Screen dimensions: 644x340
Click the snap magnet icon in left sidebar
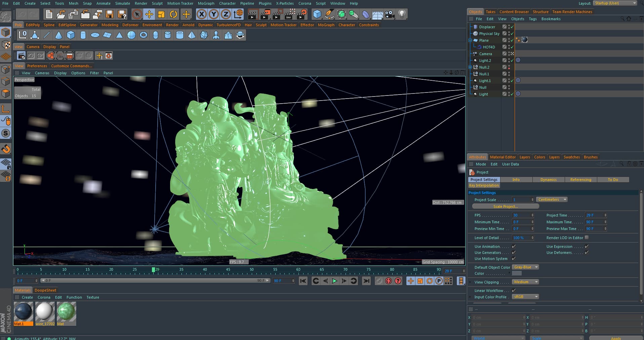[x=6, y=148]
